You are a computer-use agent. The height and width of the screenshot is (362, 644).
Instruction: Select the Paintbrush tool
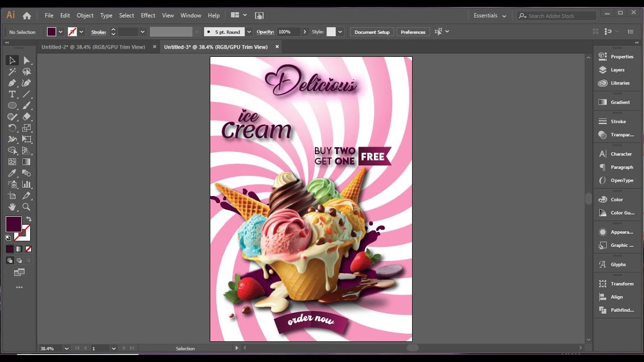[27, 106]
